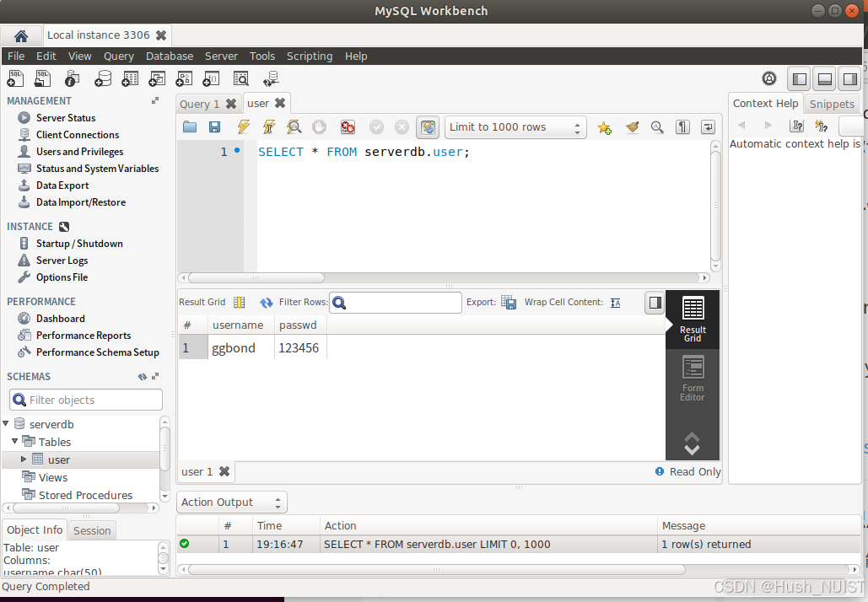868x602 pixels.
Task: Create a new schema icon
Action: pos(103,78)
